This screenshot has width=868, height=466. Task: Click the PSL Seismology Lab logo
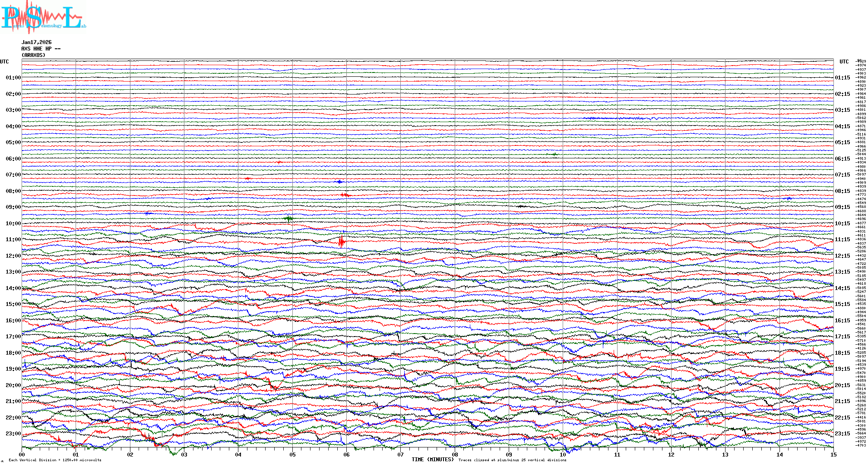43,17
